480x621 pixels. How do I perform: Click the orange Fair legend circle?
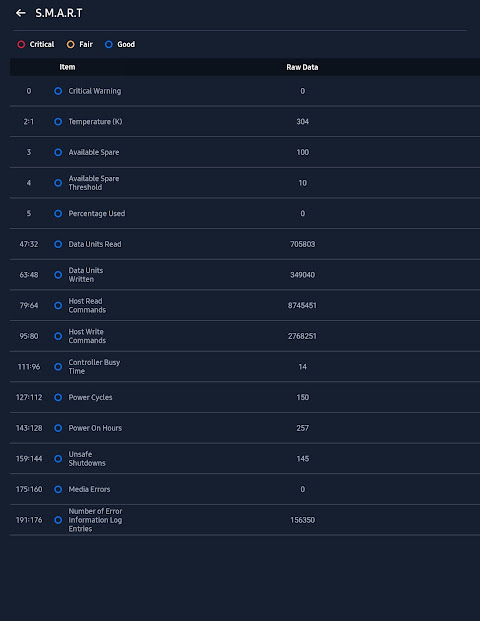pyautogui.click(x=70, y=44)
